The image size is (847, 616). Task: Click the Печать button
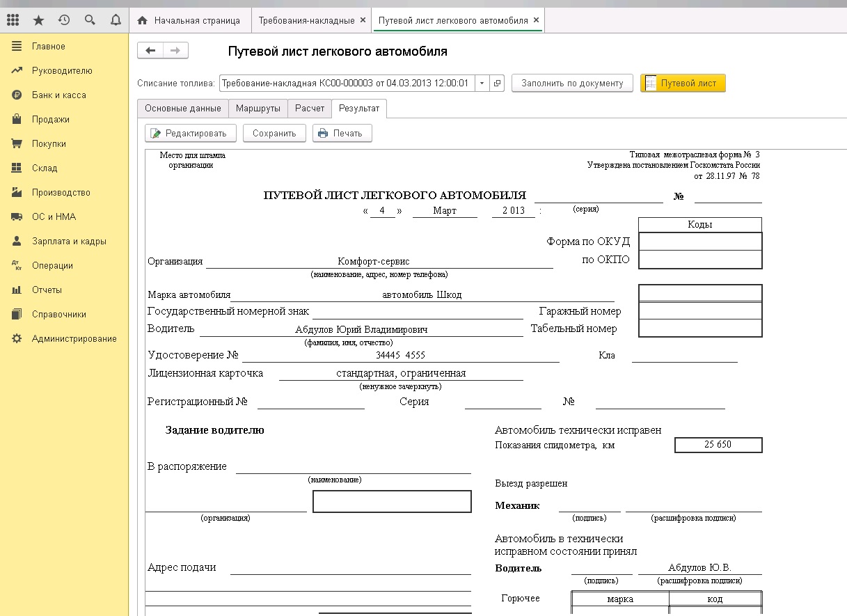[342, 133]
